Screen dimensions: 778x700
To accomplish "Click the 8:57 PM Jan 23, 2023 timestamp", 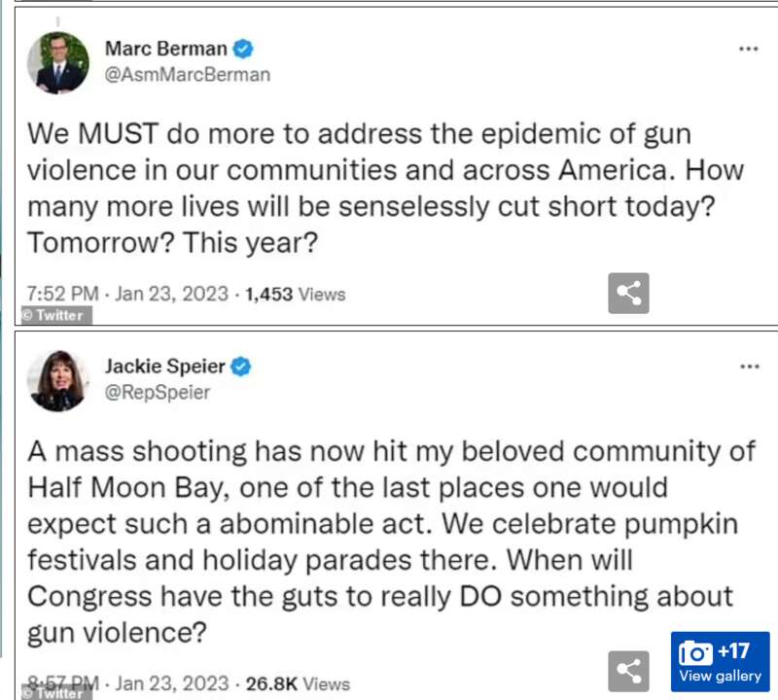I will point(127,683).
